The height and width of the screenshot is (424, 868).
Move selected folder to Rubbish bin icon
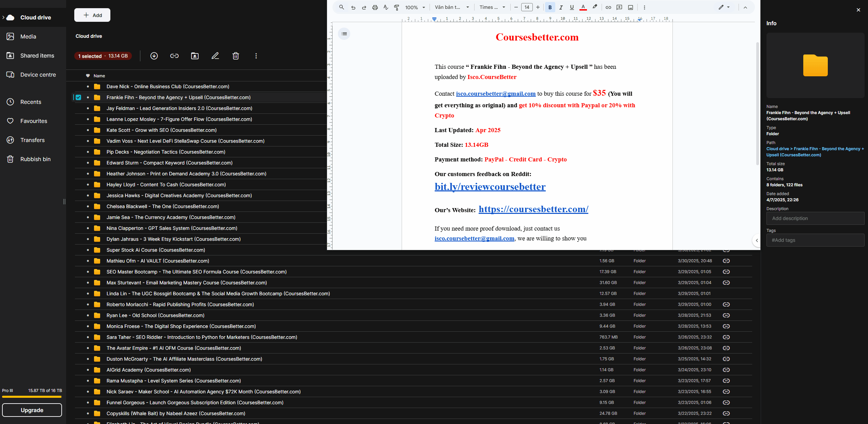pos(236,56)
